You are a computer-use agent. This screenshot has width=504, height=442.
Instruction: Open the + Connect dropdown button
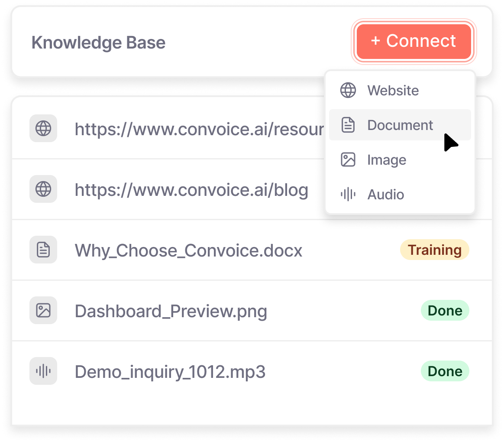tap(414, 41)
